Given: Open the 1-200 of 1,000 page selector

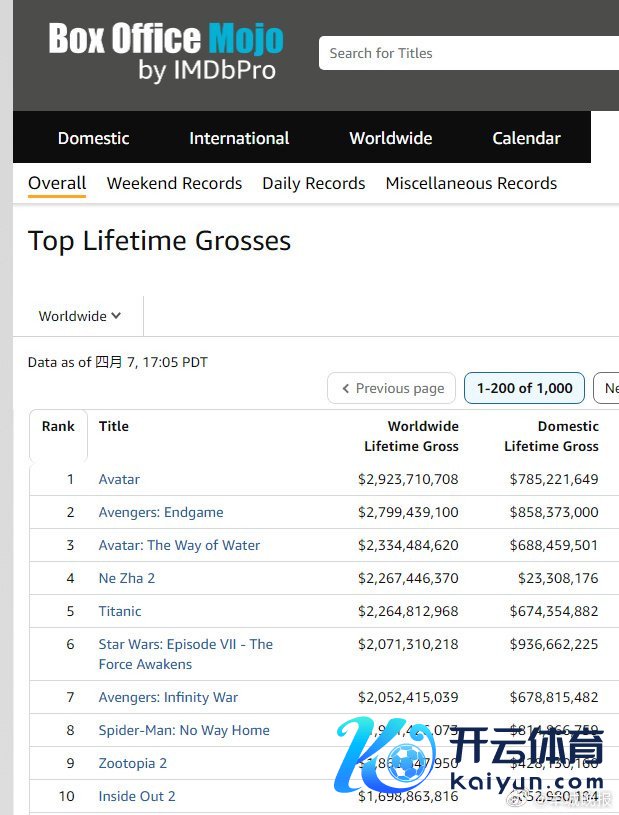Looking at the screenshot, I should 524,388.
